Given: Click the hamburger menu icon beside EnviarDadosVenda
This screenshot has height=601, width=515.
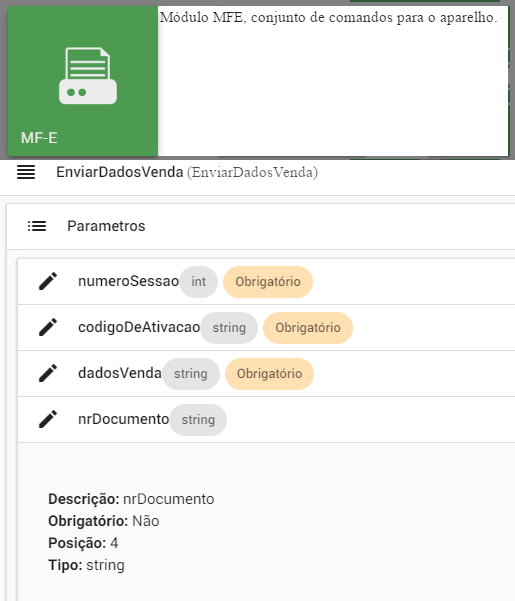Looking at the screenshot, I should point(26,172).
